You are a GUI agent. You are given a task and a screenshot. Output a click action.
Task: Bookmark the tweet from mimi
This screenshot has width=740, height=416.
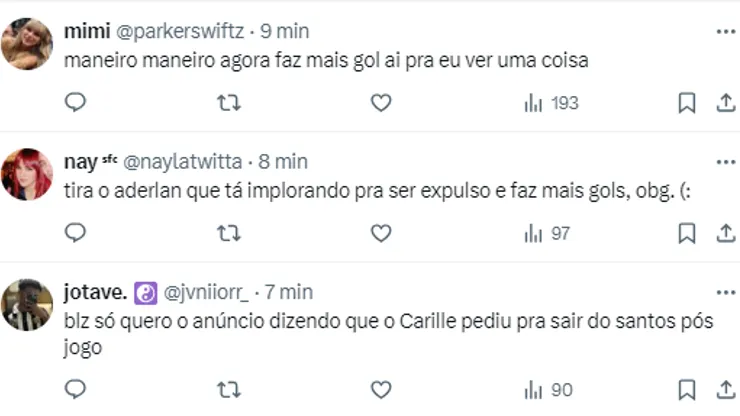coord(687,103)
